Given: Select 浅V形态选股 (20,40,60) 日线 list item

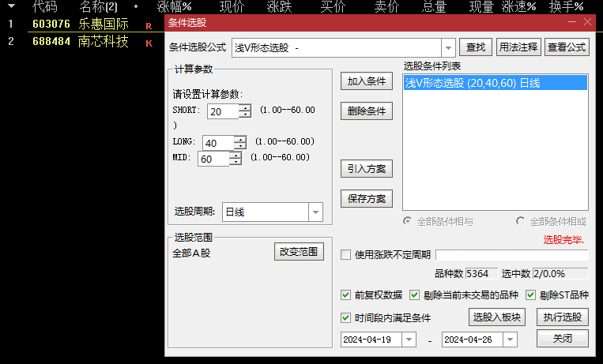Looking at the screenshot, I should point(496,83).
